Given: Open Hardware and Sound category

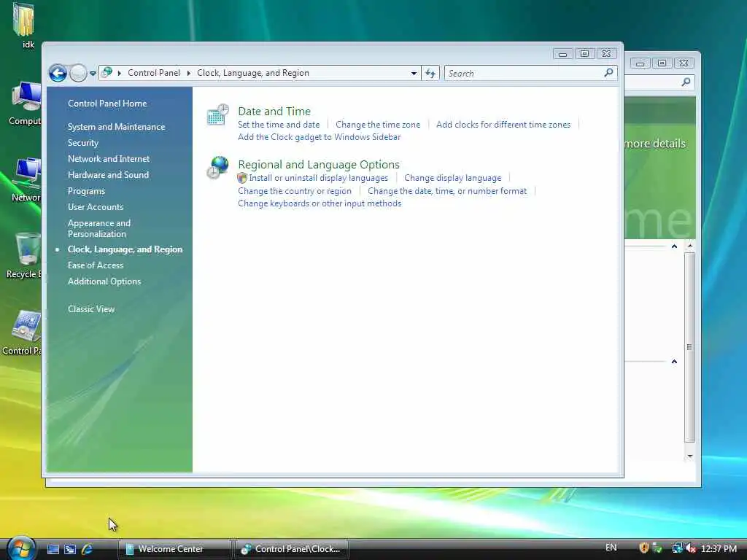Looking at the screenshot, I should pos(108,175).
